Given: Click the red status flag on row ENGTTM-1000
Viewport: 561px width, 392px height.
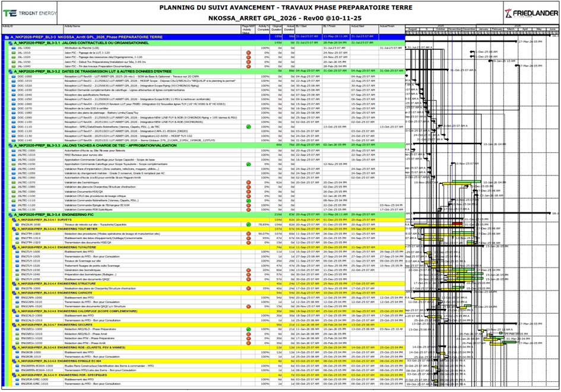Looking at the screenshot, I should (248, 234).
